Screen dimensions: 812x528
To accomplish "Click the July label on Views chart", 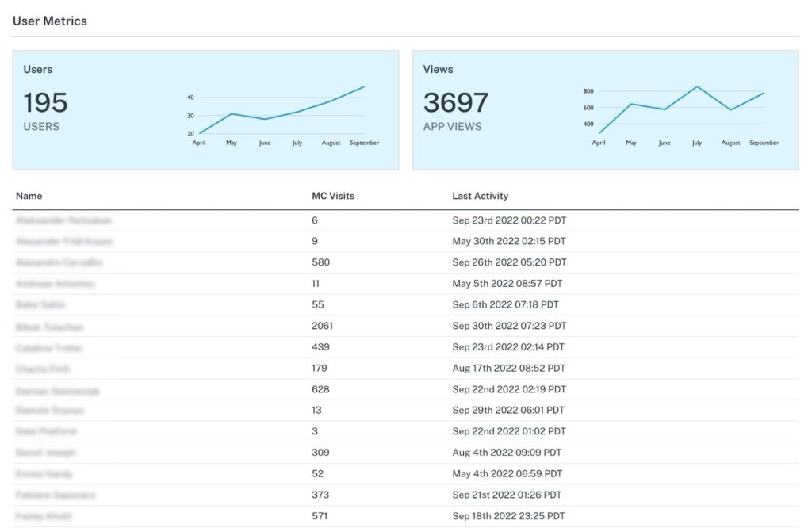I will (x=697, y=143).
